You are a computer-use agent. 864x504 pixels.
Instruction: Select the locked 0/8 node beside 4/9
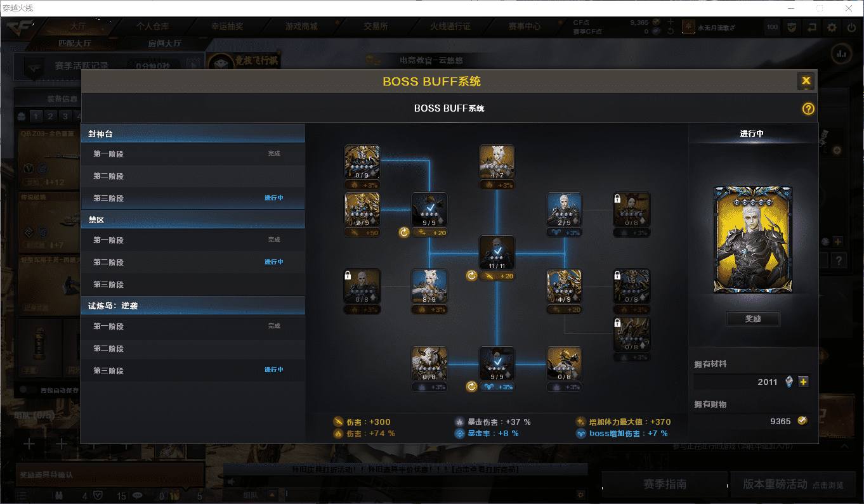632,287
